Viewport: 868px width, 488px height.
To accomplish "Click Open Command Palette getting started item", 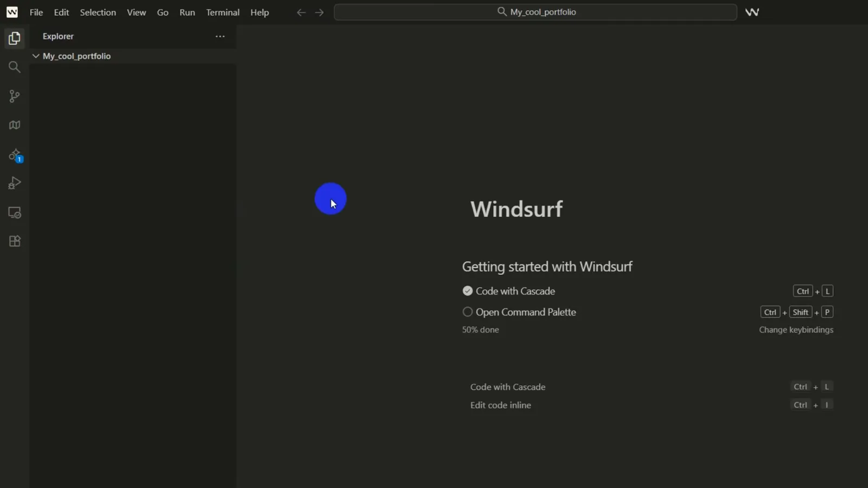I will tap(526, 312).
